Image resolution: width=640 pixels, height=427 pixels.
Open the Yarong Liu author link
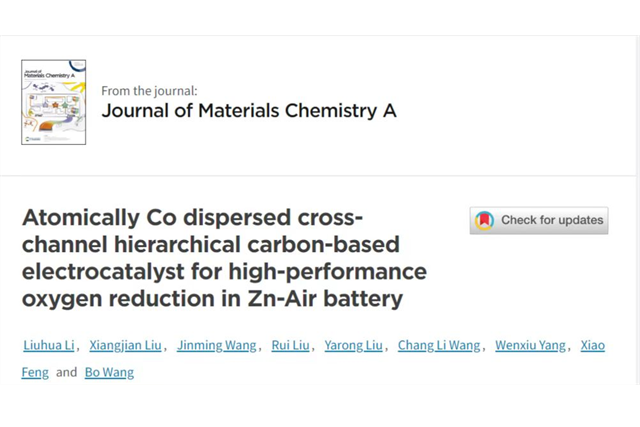pyautogui.click(x=354, y=346)
